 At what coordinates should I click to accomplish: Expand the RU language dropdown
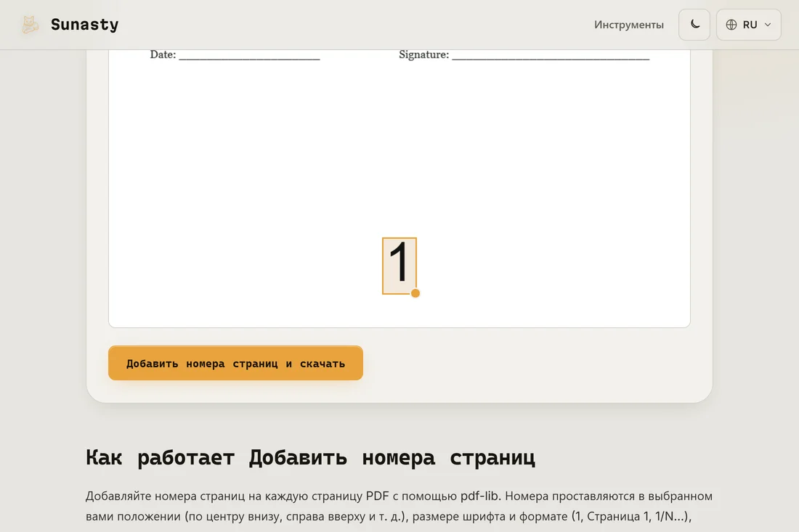pos(748,25)
